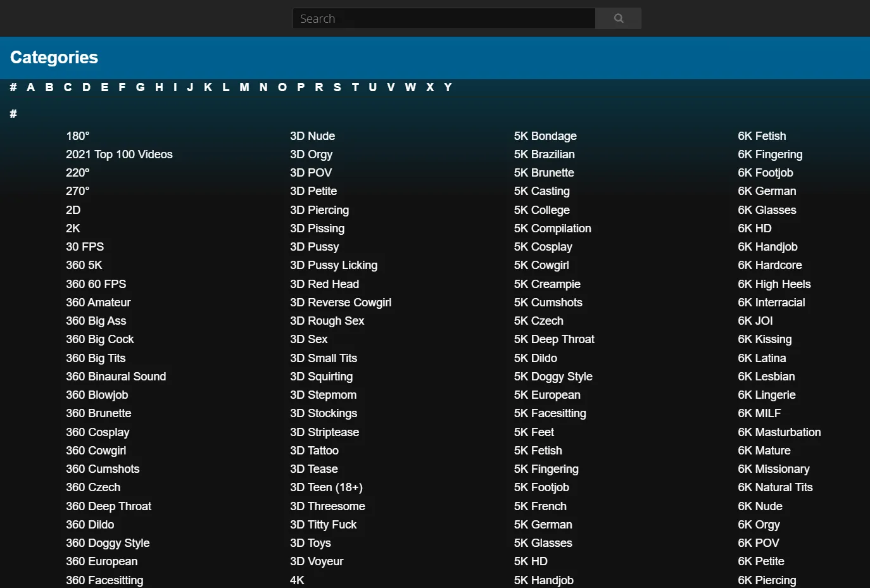Viewport: 870px width, 588px height.
Task: Jump to the # index section
Action: 13,87
